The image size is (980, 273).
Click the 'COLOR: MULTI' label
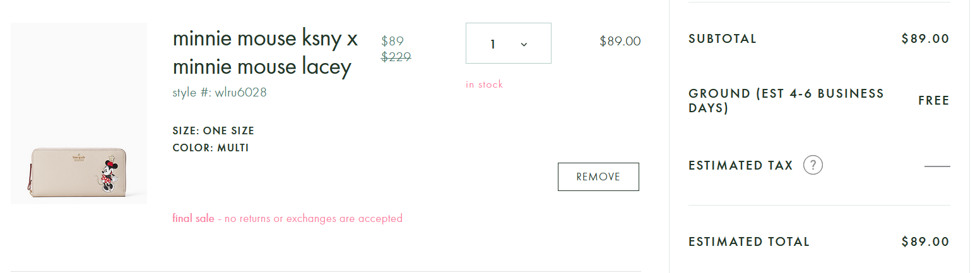click(211, 148)
